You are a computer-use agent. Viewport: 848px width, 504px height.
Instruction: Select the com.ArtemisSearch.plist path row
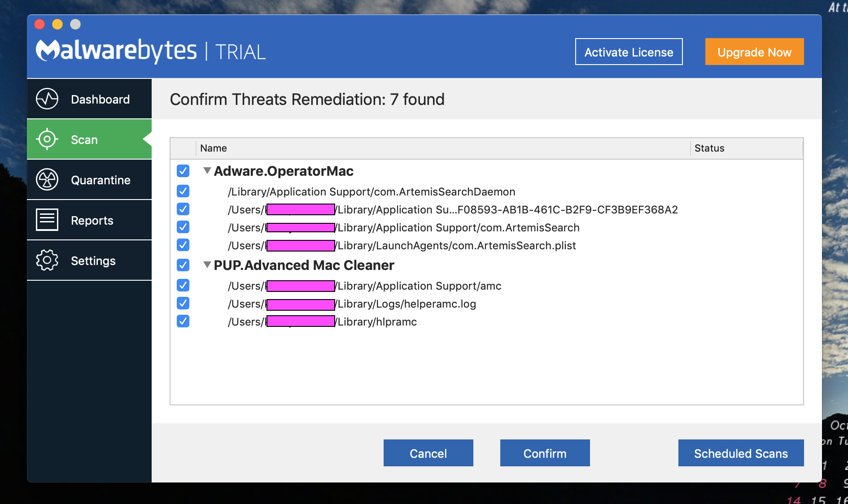coord(487,245)
